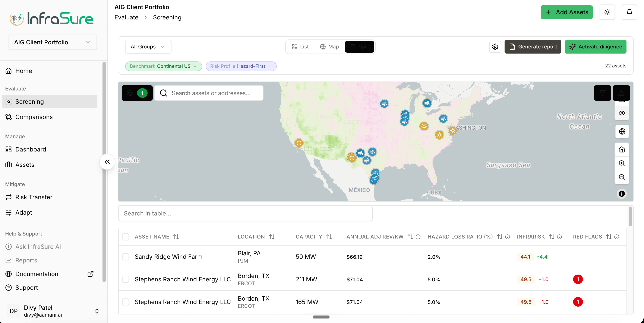Sort by InfraRisk score

pos(552,237)
